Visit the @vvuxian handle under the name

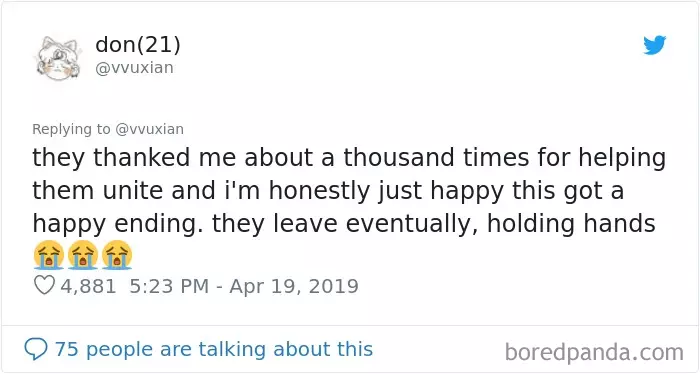(x=134, y=68)
